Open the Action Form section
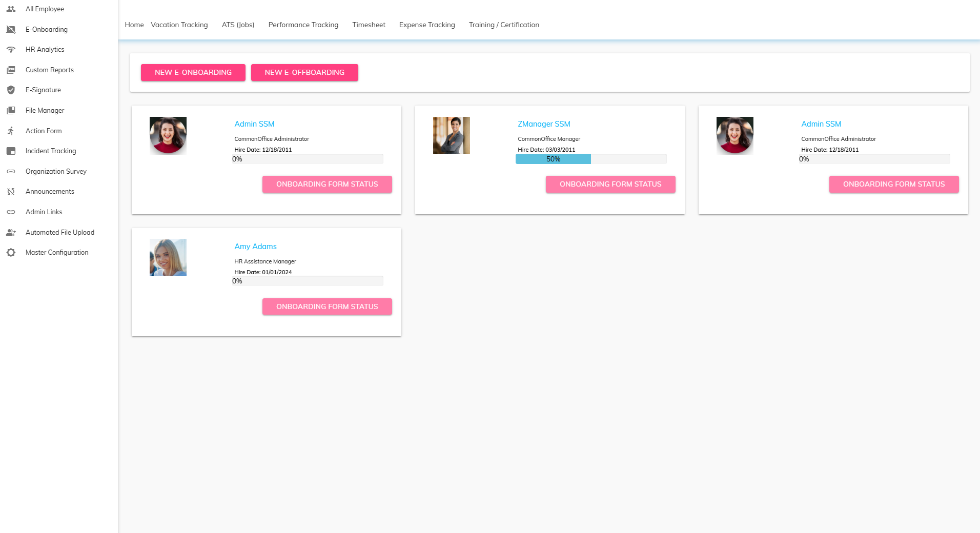980x533 pixels. [44, 131]
